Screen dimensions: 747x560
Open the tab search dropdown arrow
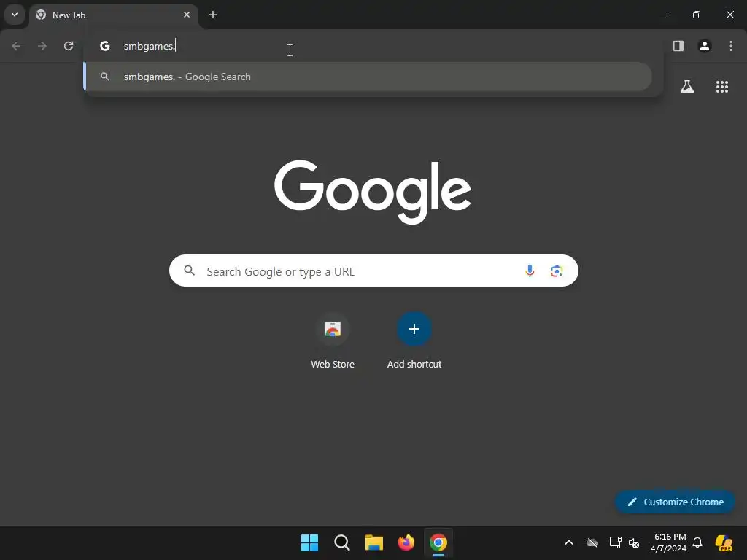coord(15,15)
